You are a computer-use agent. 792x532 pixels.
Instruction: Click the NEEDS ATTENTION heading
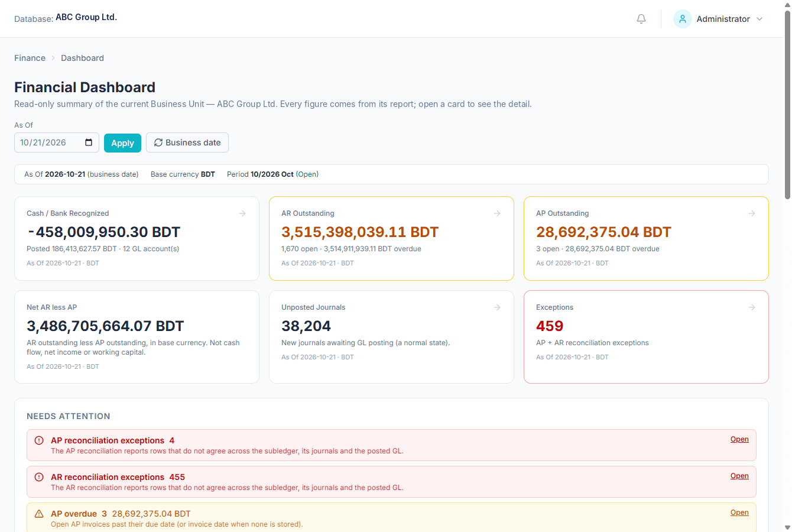[x=69, y=416]
